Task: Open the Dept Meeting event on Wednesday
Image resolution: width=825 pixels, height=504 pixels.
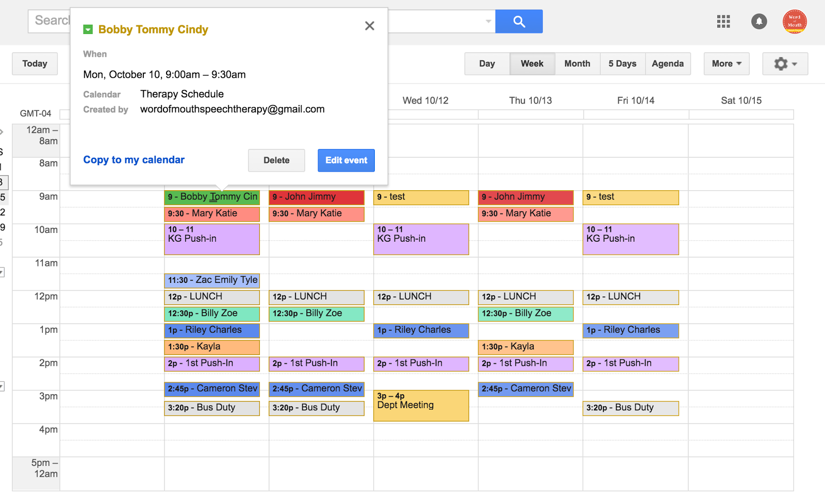Action: tap(421, 405)
